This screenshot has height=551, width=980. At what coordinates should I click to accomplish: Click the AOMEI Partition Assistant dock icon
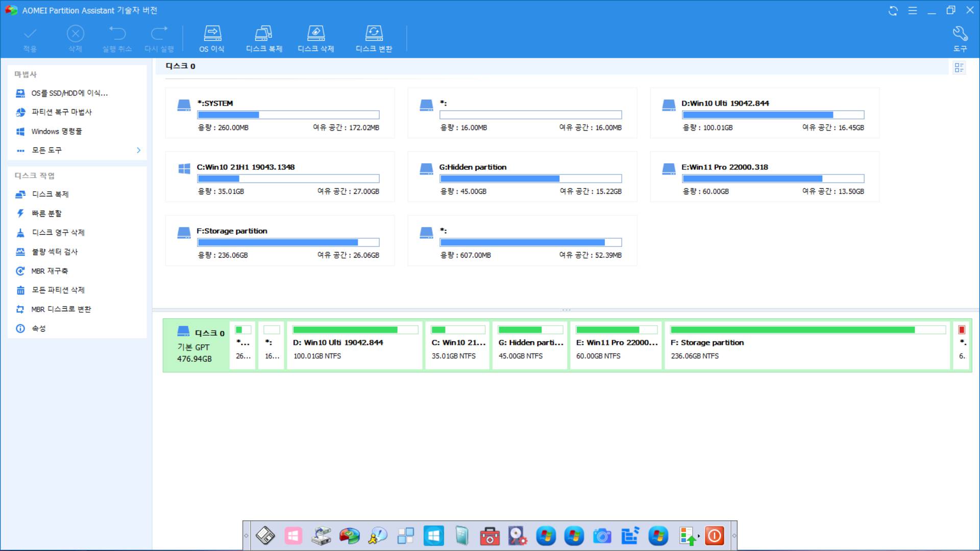coord(350,536)
